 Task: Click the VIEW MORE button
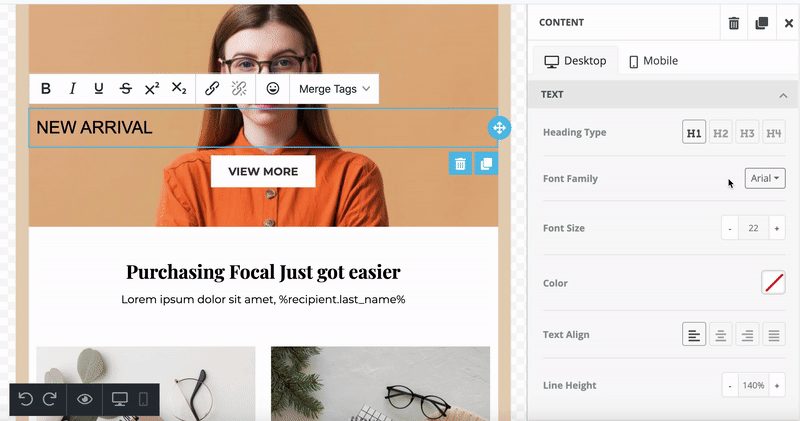point(263,171)
